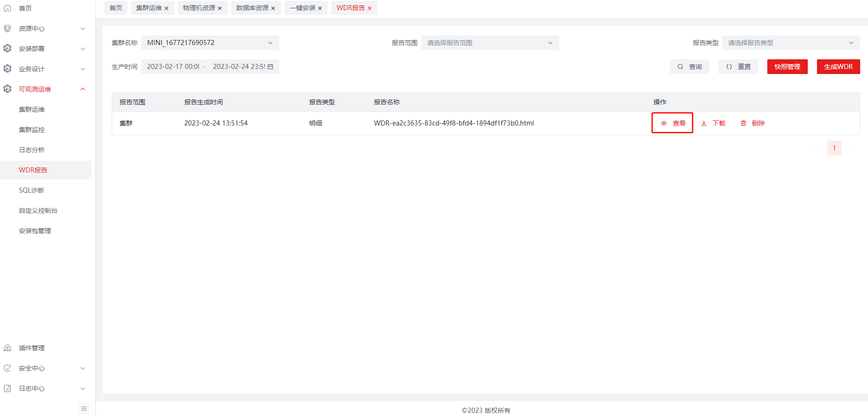Image resolution: width=868 pixels, height=416 pixels.
Task: Open the 集群名称 dropdown
Action: click(x=210, y=43)
